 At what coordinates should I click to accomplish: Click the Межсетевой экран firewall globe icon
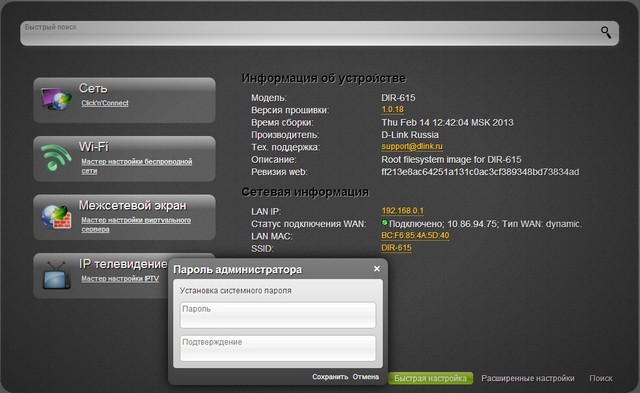click(x=56, y=216)
